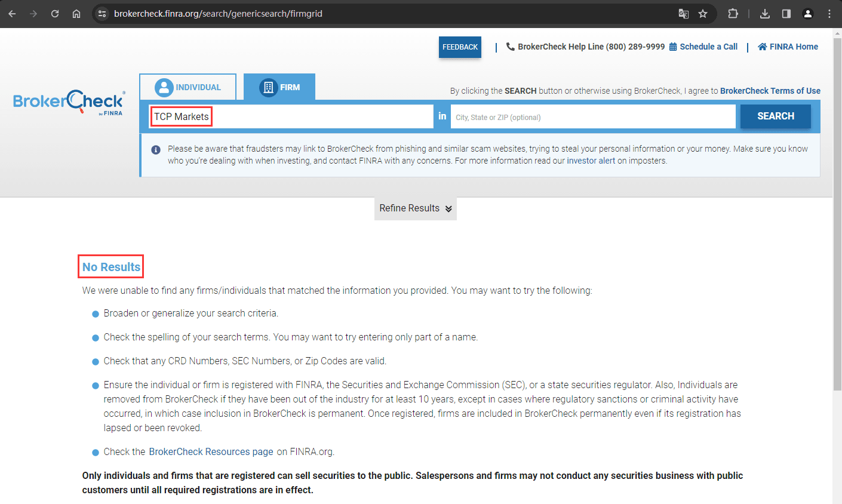
Task: Open the Schedule a Call link
Action: click(708, 47)
